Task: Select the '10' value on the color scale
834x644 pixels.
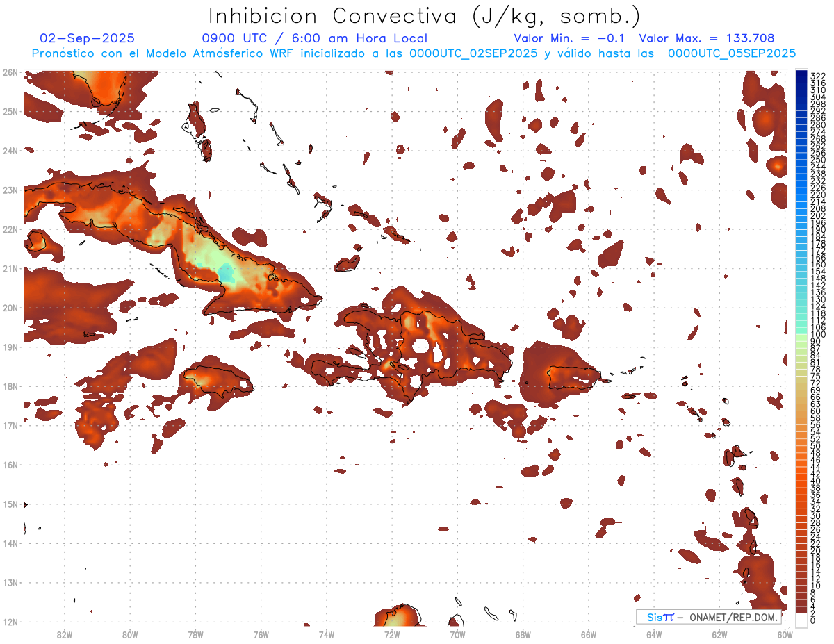Action: tap(816, 586)
